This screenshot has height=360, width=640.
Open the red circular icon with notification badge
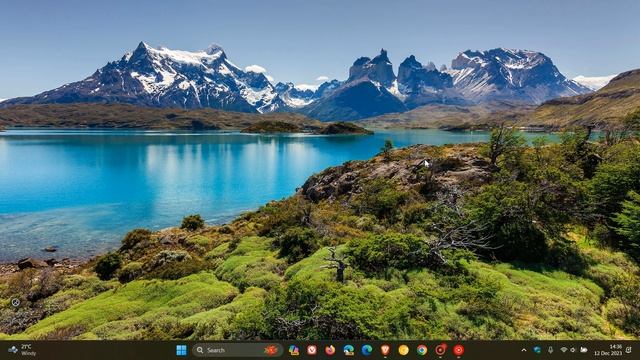pyautogui.click(x=440, y=350)
